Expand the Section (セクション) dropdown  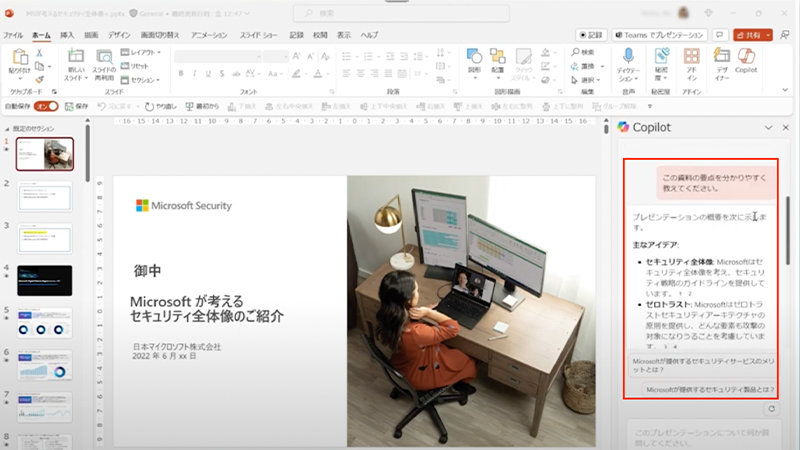144,79
